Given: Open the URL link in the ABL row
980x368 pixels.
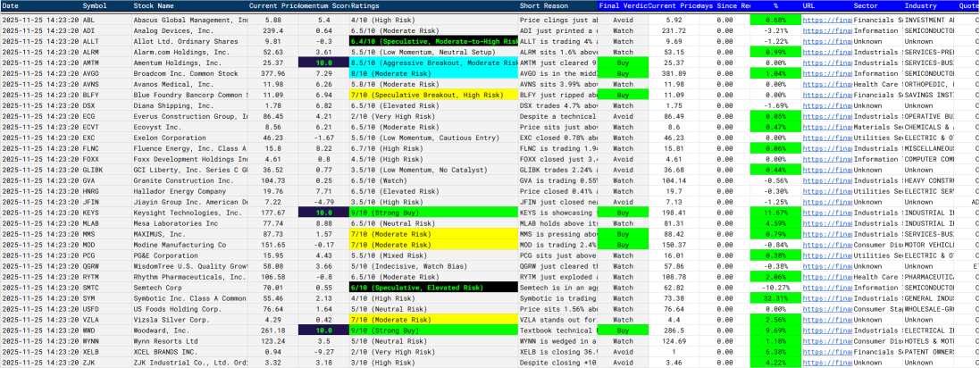Looking at the screenshot, I should coord(826,20).
